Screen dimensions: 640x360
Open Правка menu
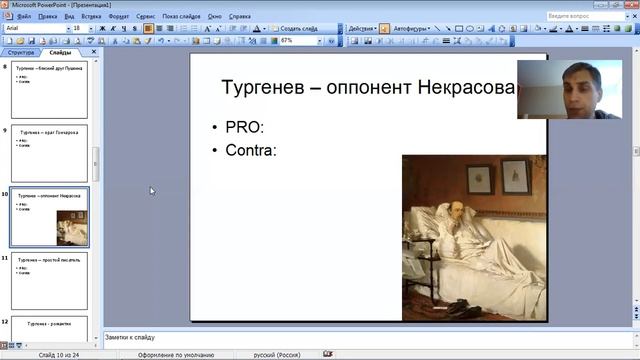click(48, 16)
